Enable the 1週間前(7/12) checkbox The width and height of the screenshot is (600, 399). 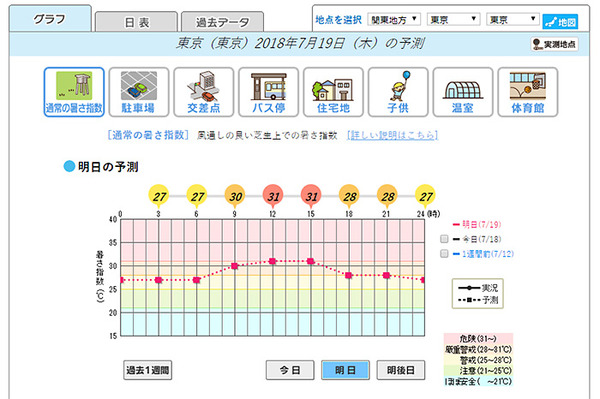click(x=444, y=254)
